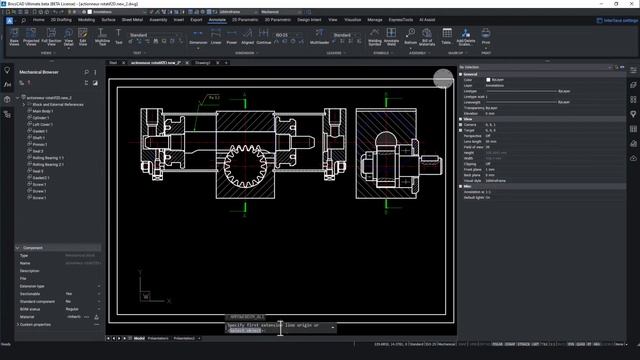The height and width of the screenshot is (360, 640).
Task: Collapse the View section in Properties
Action: [461, 119]
